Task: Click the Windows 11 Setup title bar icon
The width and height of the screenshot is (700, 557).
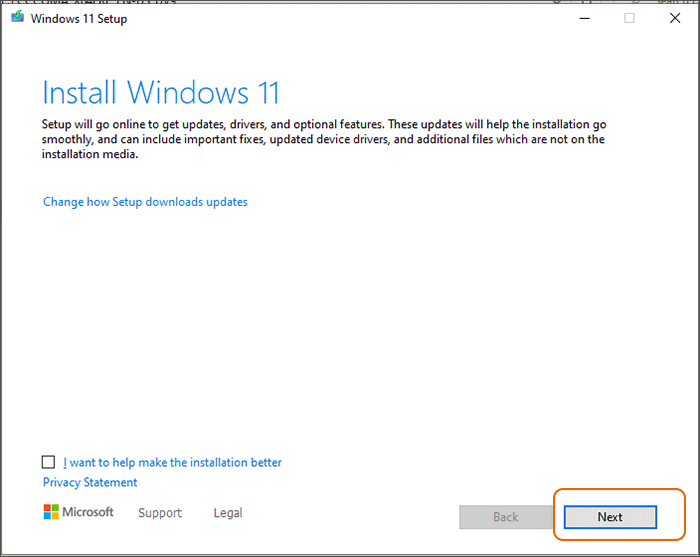Action: pyautogui.click(x=17, y=17)
